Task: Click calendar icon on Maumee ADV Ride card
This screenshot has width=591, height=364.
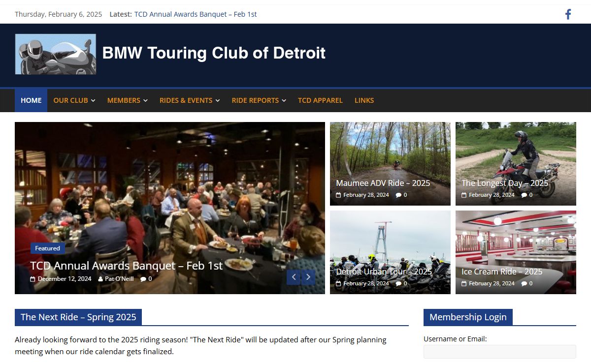Action: coord(338,195)
